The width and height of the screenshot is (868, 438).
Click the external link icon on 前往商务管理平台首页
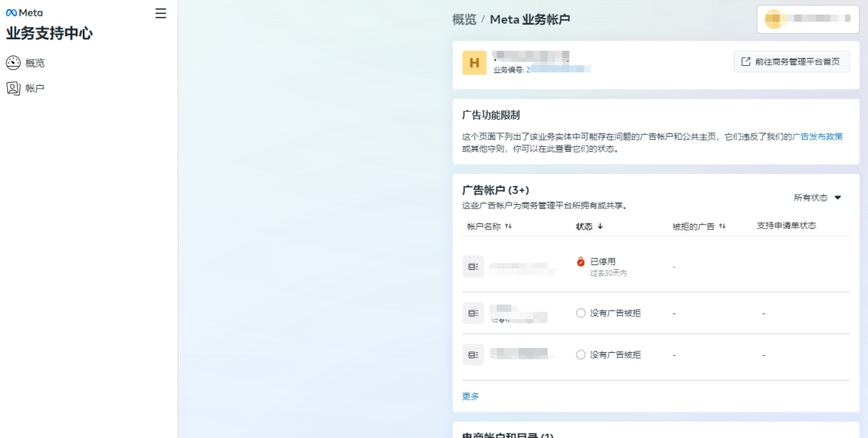(x=746, y=61)
